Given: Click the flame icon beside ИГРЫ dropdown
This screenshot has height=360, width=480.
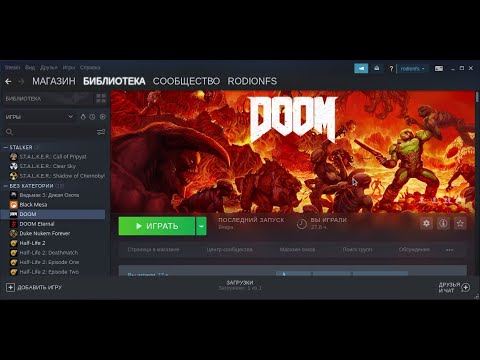Looking at the screenshot, I should pos(83,117).
